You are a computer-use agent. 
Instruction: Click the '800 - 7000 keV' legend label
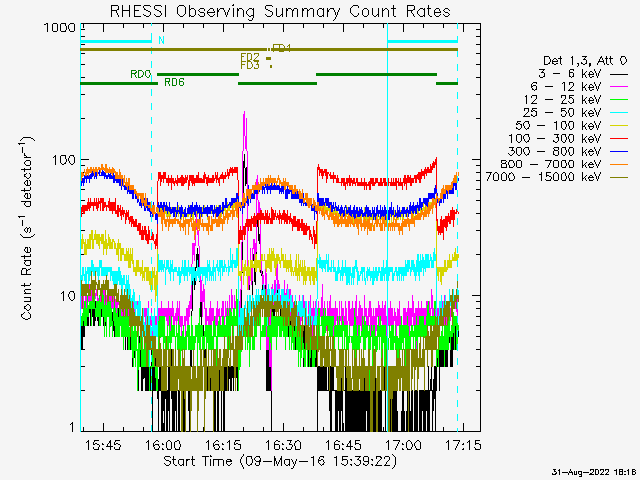[x=551, y=164]
